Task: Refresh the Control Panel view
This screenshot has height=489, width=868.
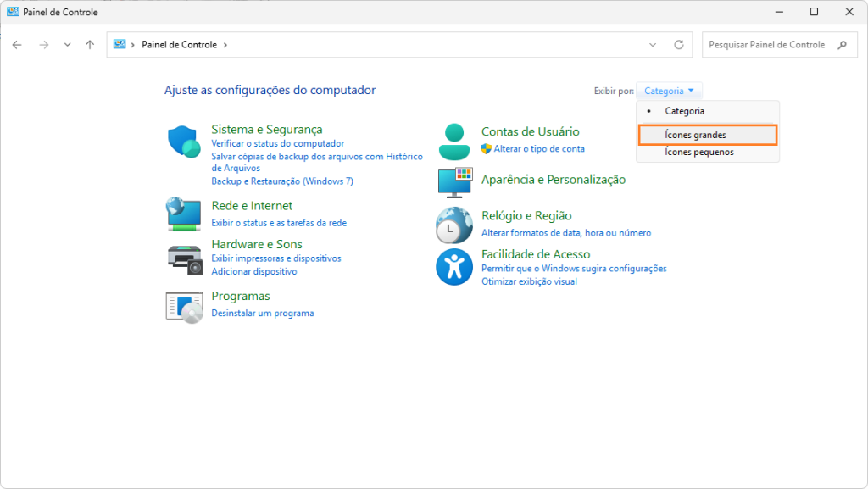Action: [678, 45]
